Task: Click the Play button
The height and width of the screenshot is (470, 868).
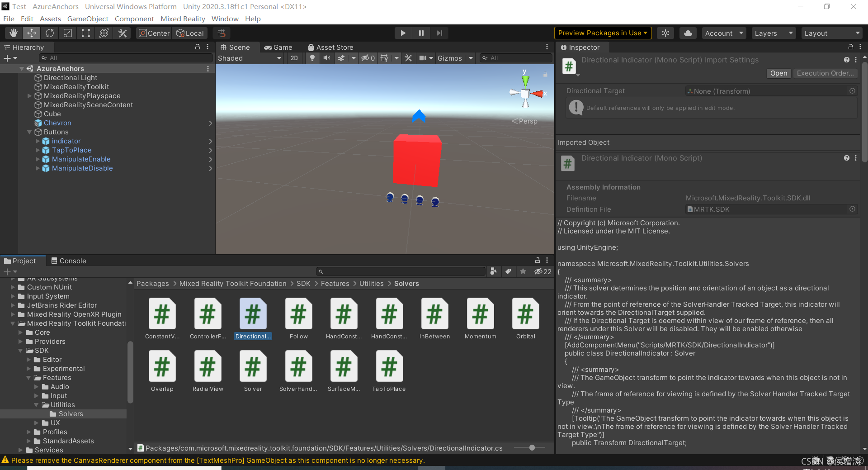Action: 403,33
